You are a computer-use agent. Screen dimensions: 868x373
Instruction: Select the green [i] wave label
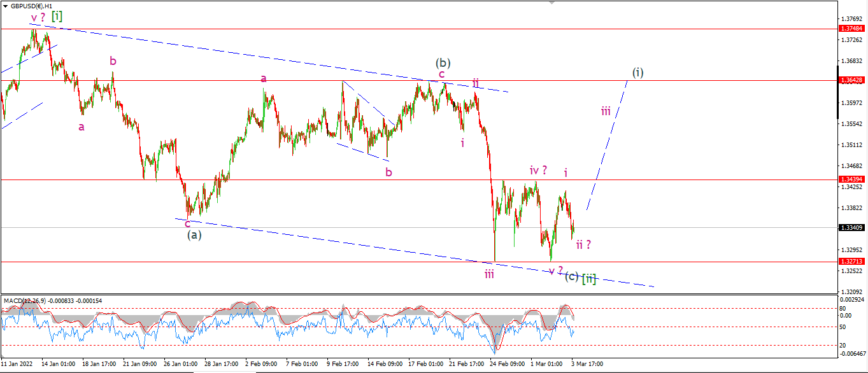[x=57, y=16]
